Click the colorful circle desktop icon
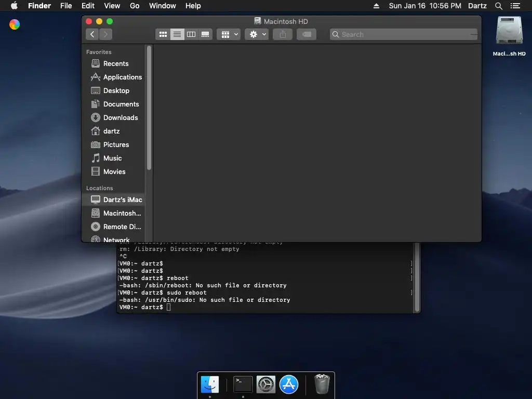The width and height of the screenshot is (532, 399). [x=15, y=24]
